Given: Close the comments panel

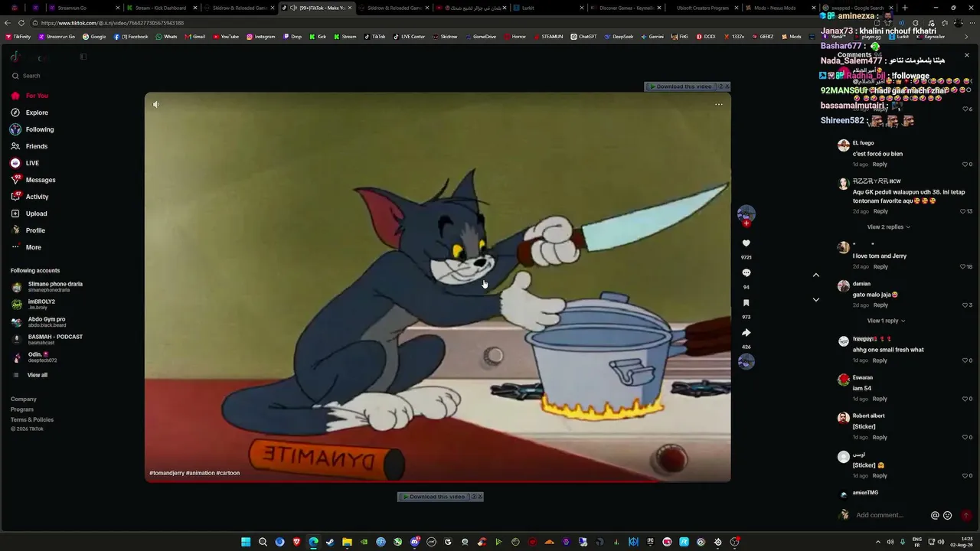Looking at the screenshot, I should [966, 55].
